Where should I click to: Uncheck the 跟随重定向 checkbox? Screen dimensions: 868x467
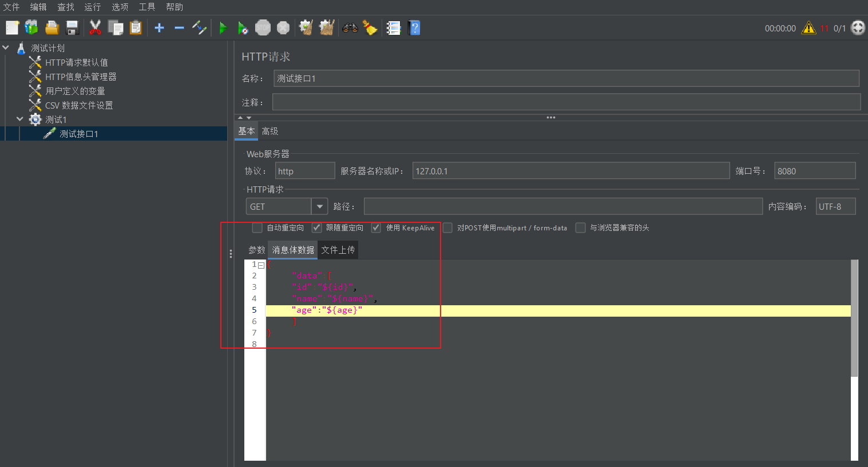click(316, 227)
